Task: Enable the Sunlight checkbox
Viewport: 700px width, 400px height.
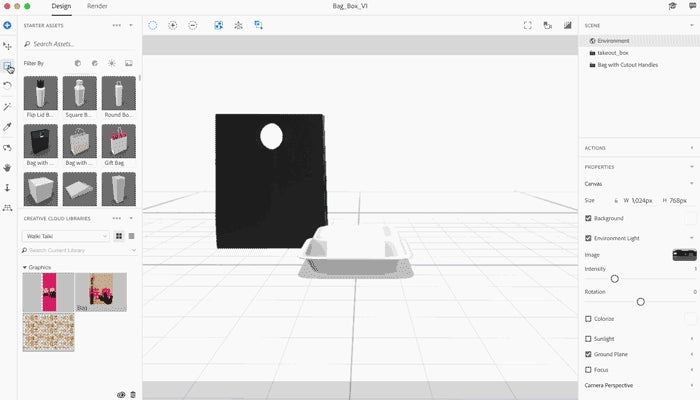Action: click(588, 339)
